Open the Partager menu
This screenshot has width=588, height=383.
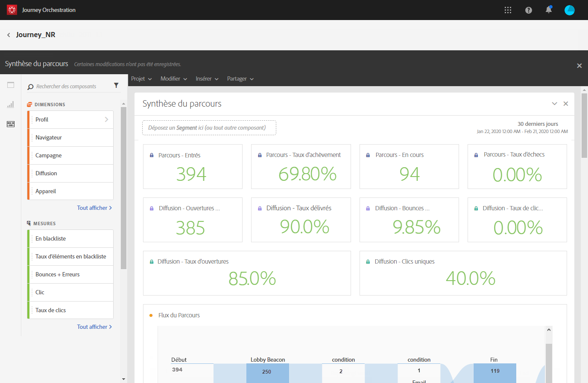pos(240,79)
